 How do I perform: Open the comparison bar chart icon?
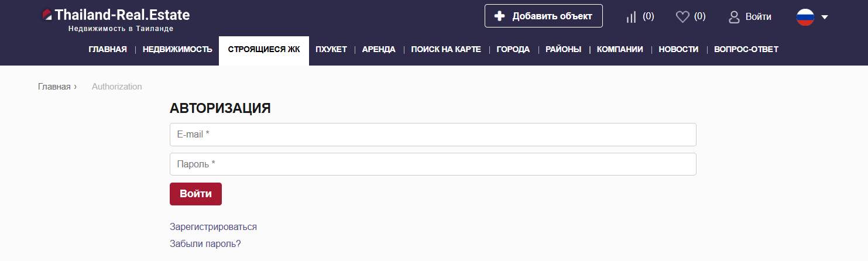click(631, 17)
